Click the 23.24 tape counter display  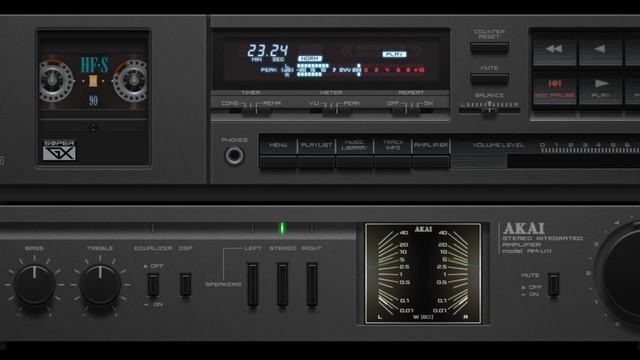click(268, 51)
